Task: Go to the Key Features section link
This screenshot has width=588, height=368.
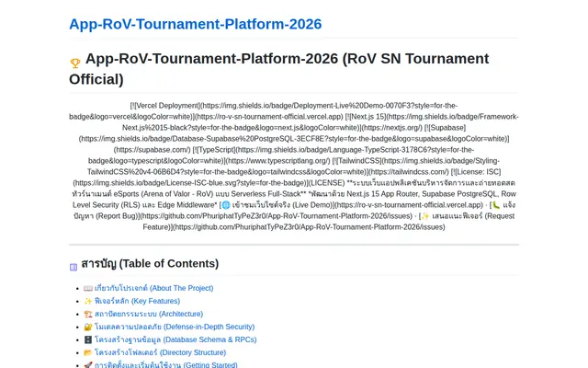Action: point(137,301)
